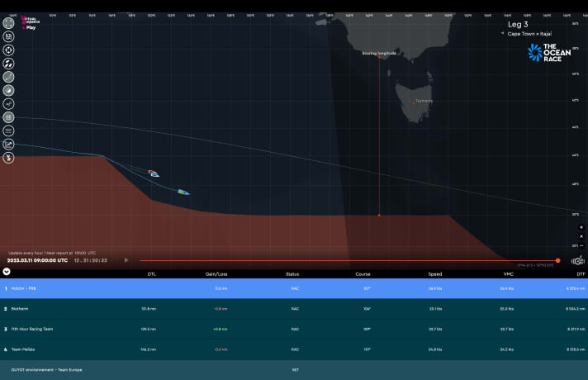Toggle the ruler/measure sidebar icon
The width and height of the screenshot is (588, 380).
pyautogui.click(x=8, y=131)
